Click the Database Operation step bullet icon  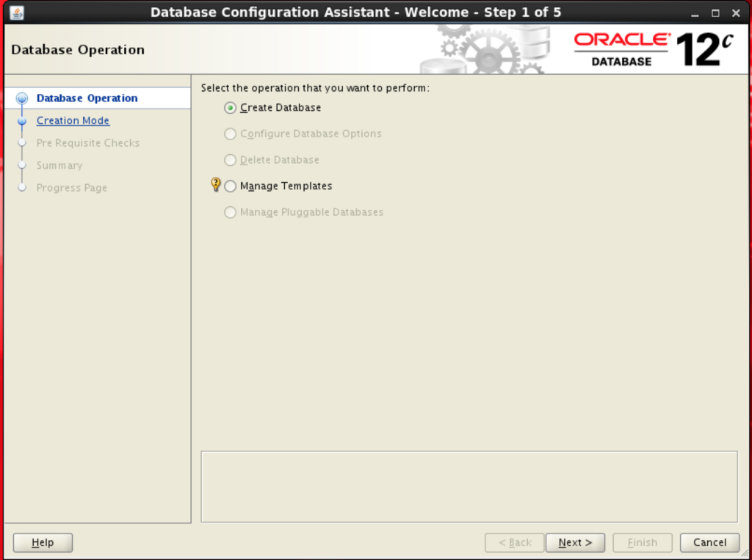pos(21,98)
